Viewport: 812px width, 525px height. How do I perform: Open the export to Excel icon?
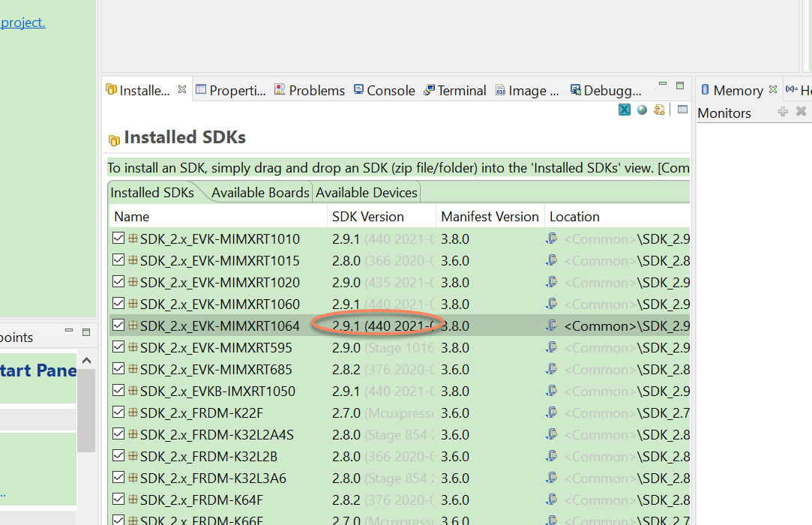tap(625, 109)
